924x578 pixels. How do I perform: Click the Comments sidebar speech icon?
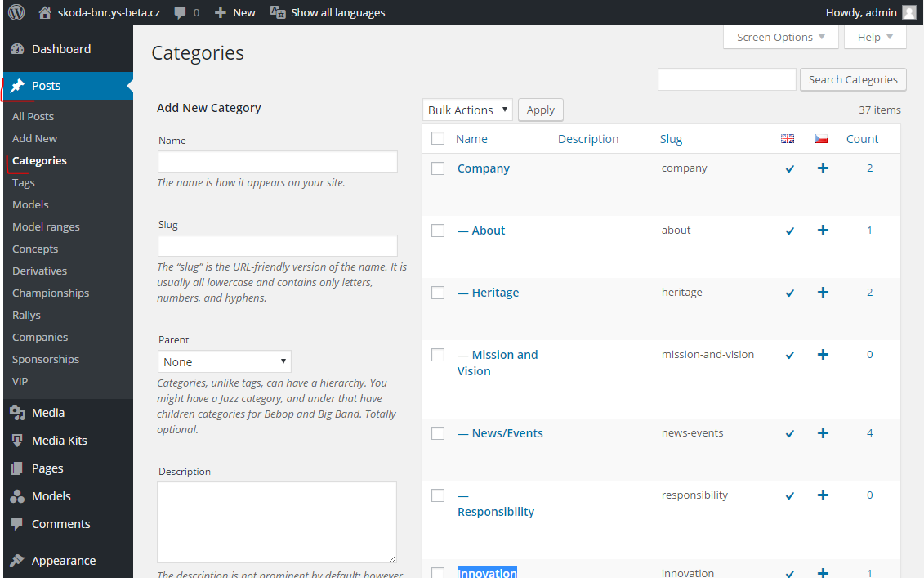tap(18, 524)
